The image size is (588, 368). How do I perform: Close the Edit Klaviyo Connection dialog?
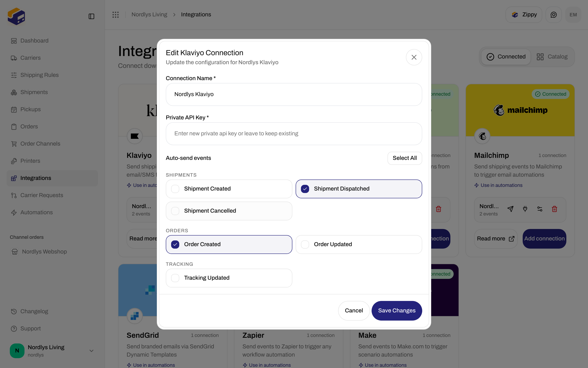(x=414, y=57)
